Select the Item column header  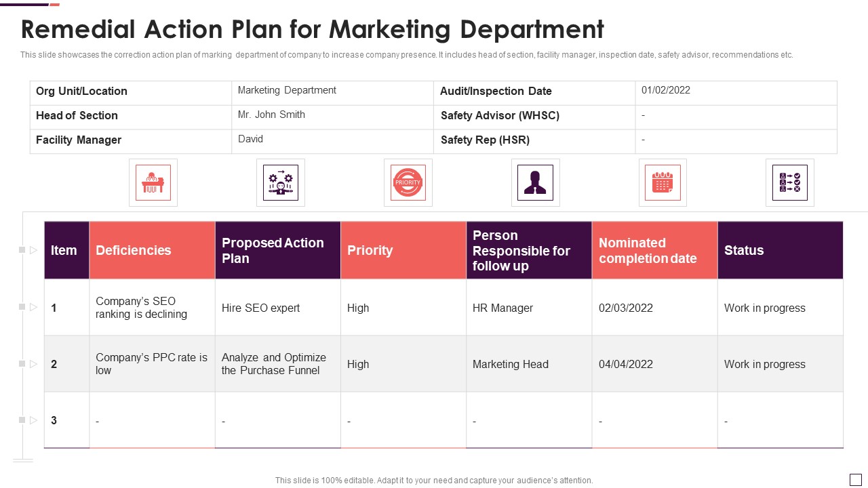[66, 250]
